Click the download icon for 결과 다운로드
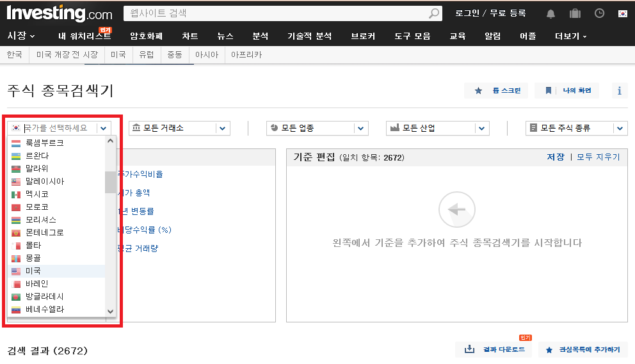635x364 pixels. click(x=469, y=349)
